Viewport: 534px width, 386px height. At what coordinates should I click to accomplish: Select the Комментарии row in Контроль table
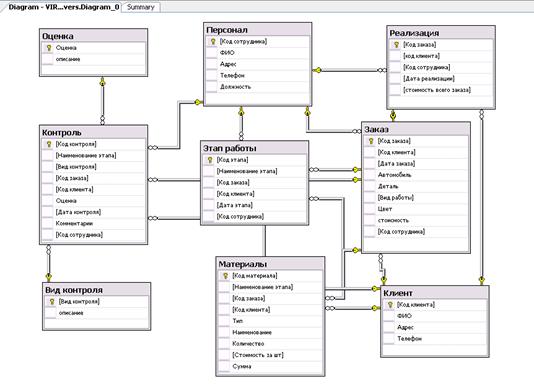tap(94, 224)
